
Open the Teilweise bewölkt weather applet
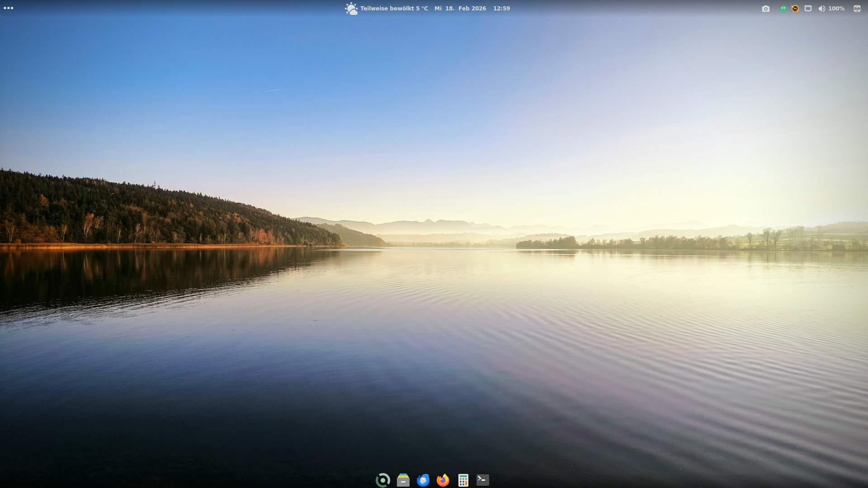click(x=394, y=9)
